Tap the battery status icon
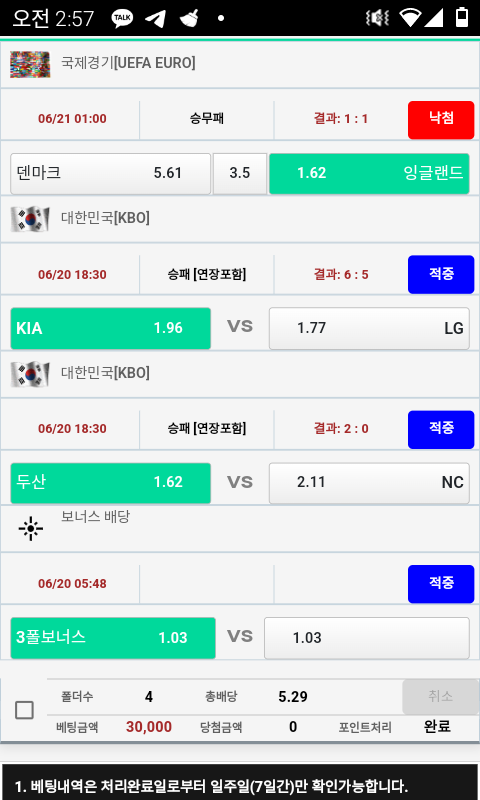 [x=462, y=17]
